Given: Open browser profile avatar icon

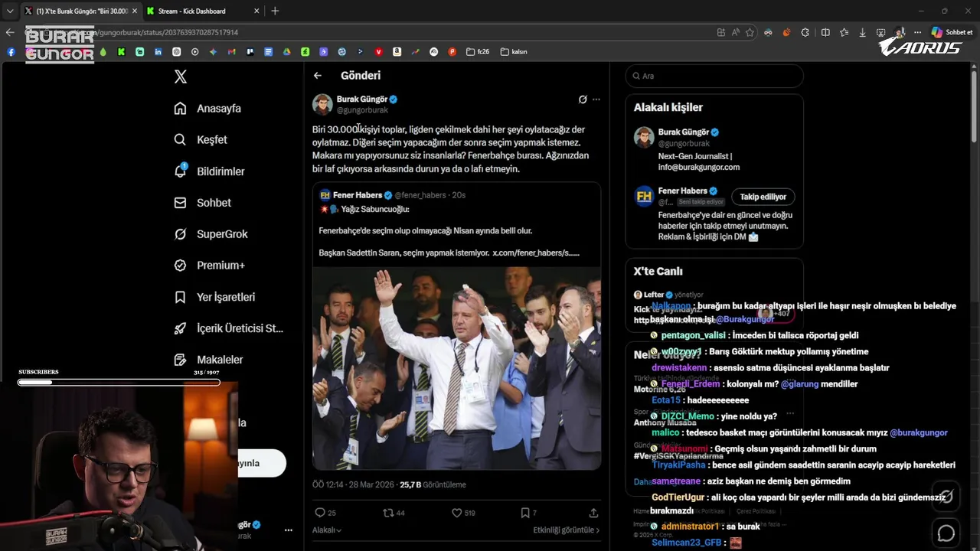Looking at the screenshot, I should point(900,32).
